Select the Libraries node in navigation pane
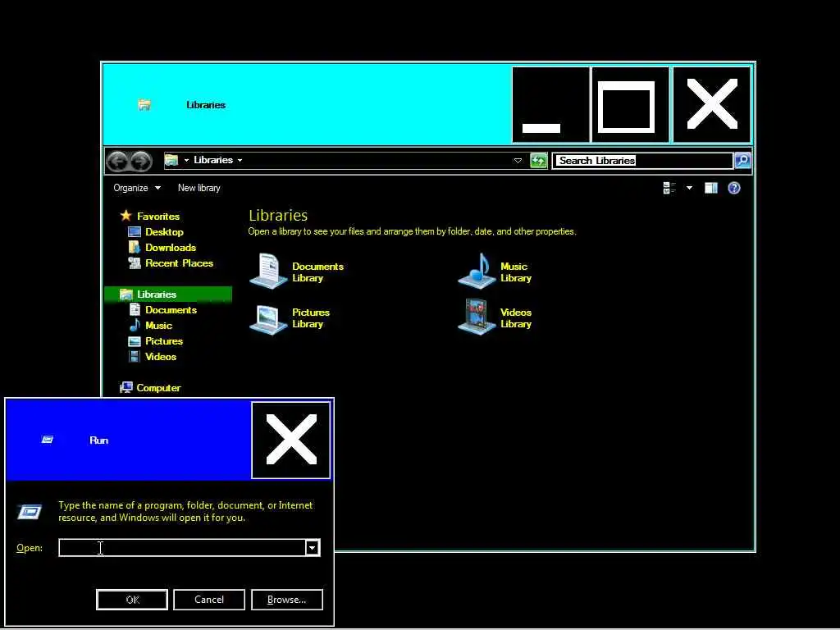Screen dimensions: 840x630 [x=168, y=294]
